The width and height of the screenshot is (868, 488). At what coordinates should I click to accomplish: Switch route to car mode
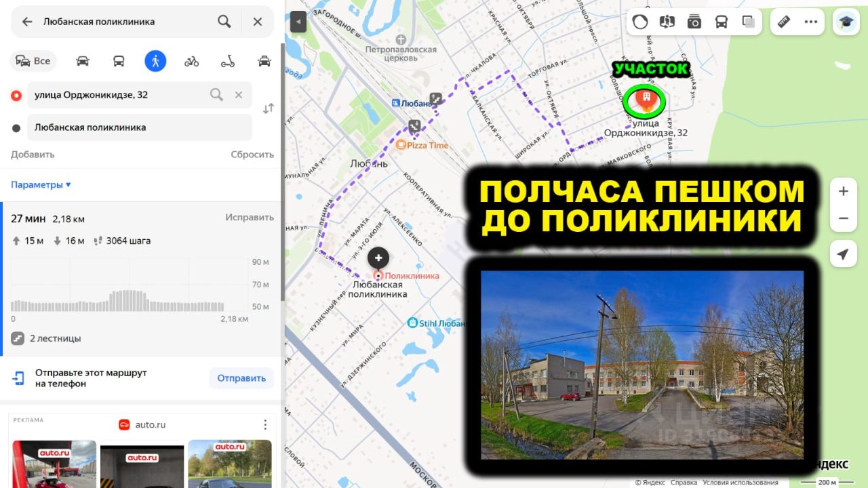[x=83, y=61]
